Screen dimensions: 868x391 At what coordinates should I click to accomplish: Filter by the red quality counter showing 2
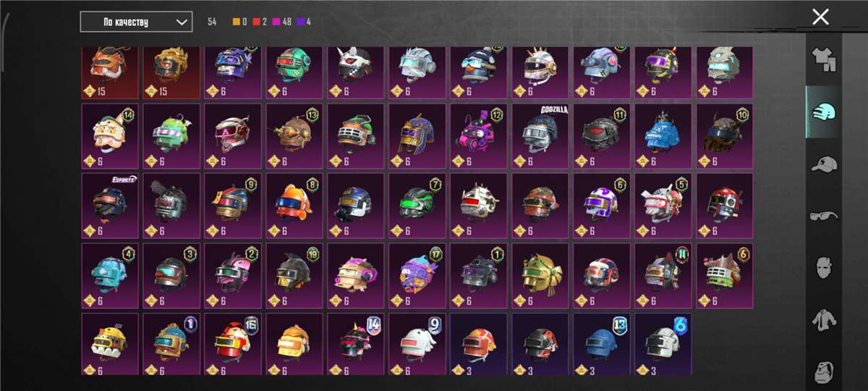click(260, 22)
